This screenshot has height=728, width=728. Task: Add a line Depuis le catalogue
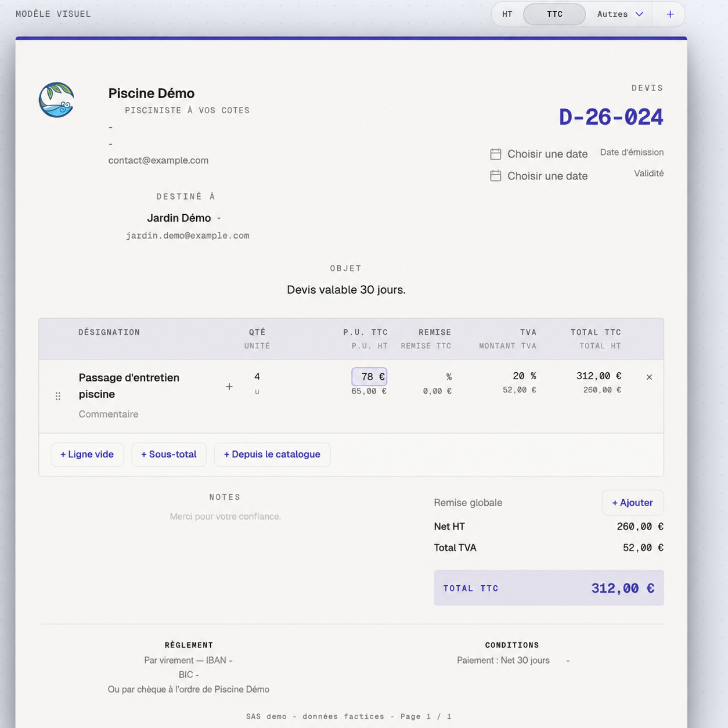[x=272, y=455]
